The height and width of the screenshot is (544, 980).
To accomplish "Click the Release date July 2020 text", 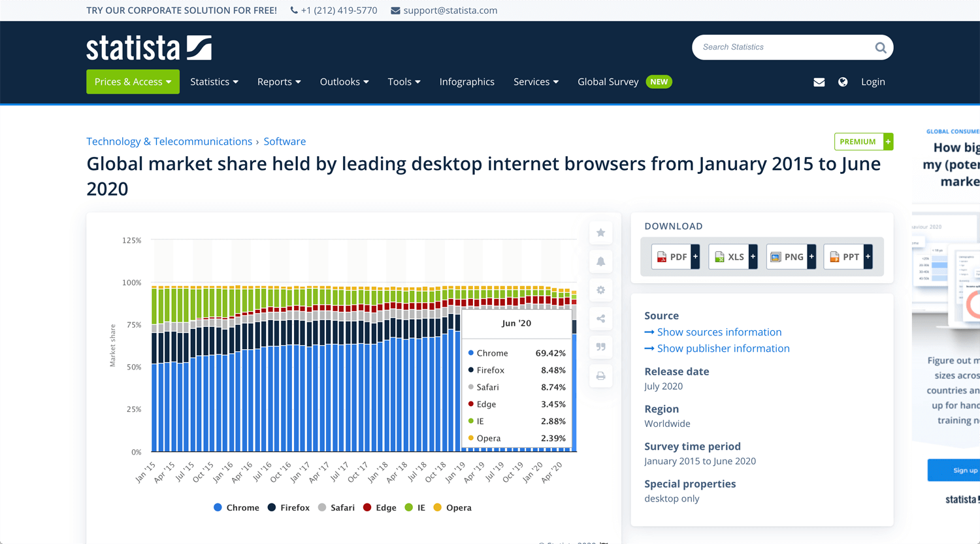I will 664,386.
